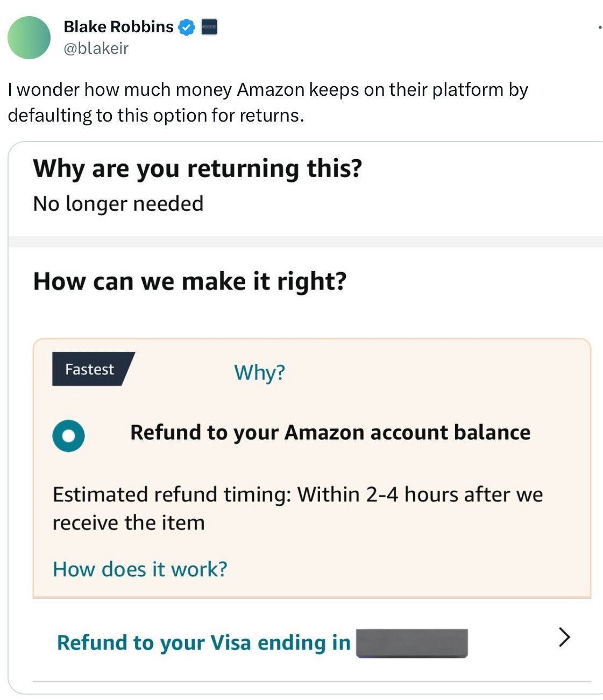Open the @blakeir handle link
Image resolution: width=603 pixels, height=700 pixels.
pos(96,48)
